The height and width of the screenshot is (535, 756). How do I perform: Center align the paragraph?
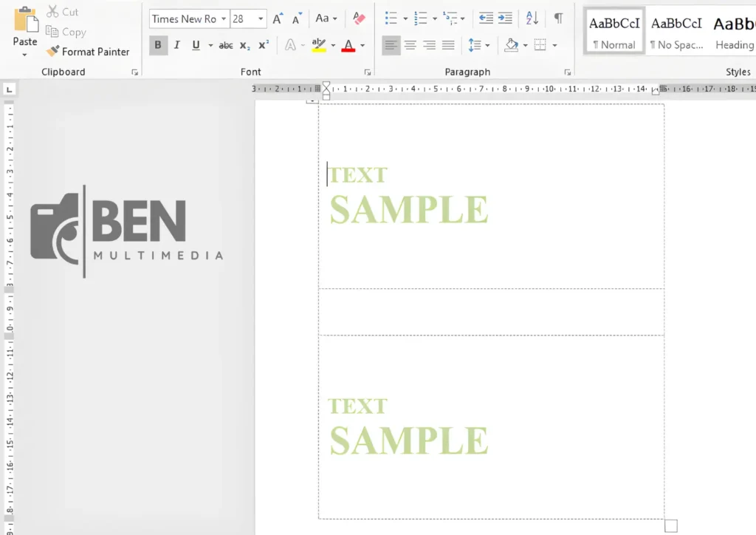coord(410,45)
